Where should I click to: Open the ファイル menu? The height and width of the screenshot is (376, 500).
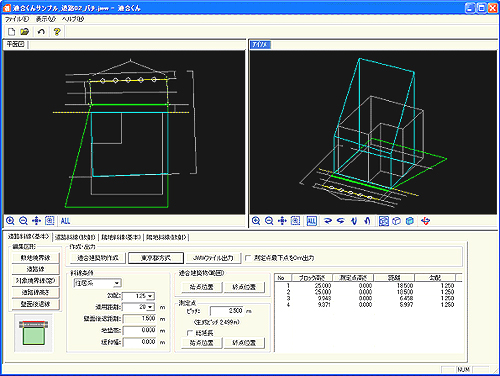pos(17,19)
